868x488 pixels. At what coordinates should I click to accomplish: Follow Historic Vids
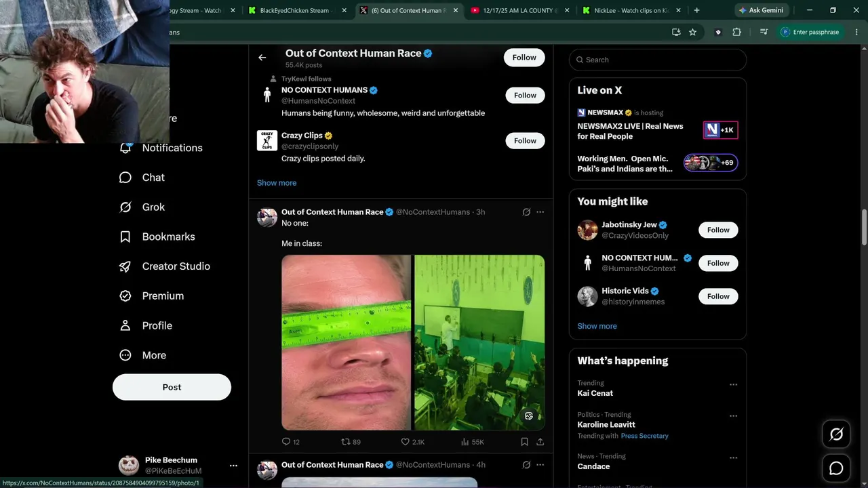(718, 296)
